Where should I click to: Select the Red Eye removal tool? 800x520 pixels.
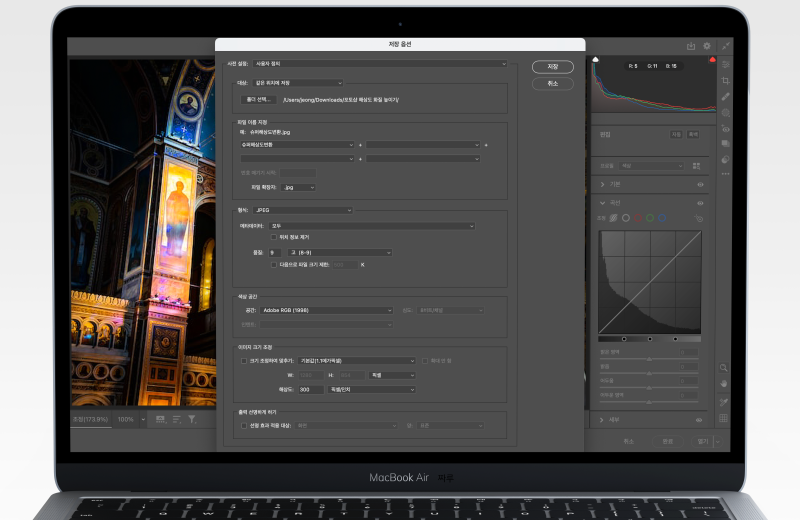pos(726,129)
